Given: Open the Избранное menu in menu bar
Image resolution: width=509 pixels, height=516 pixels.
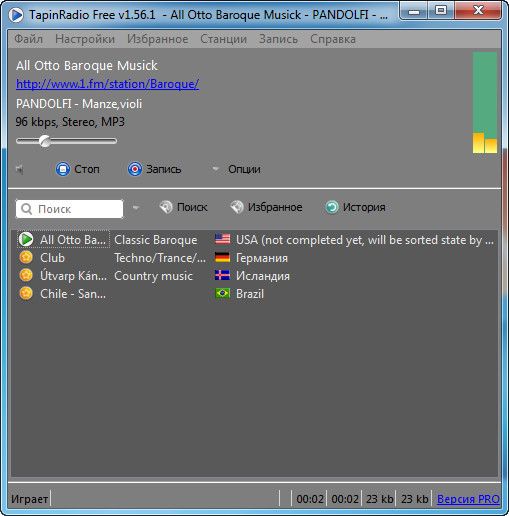Looking at the screenshot, I should coord(158,39).
